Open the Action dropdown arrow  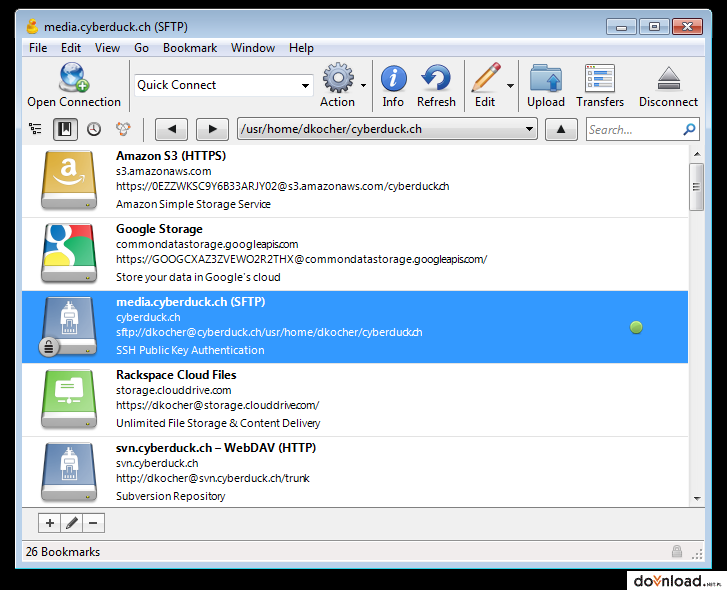pos(364,85)
